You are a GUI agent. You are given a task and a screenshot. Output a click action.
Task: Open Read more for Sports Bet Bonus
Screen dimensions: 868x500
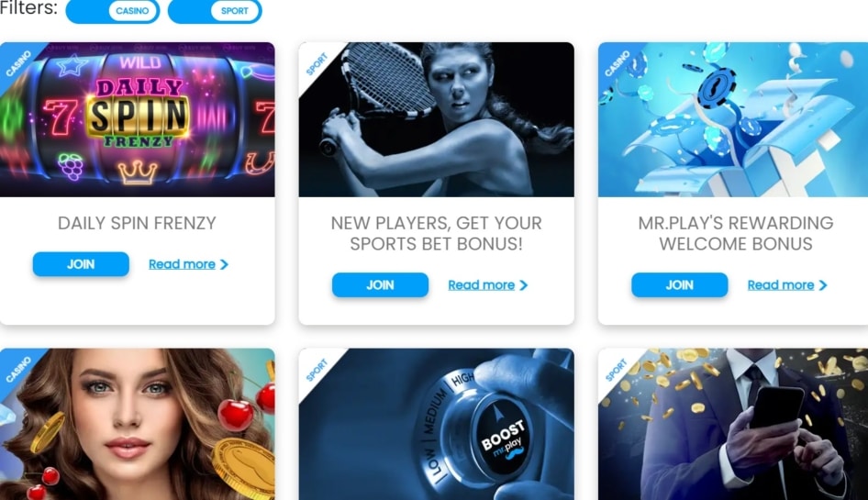[481, 285]
